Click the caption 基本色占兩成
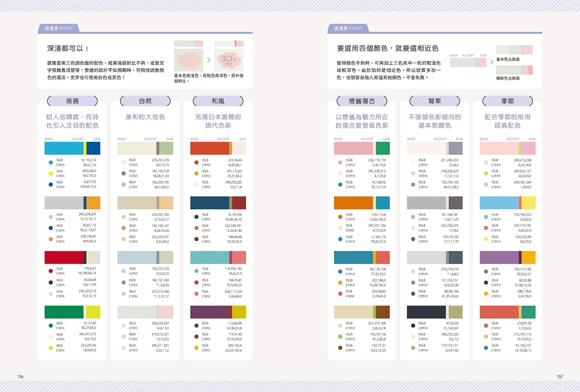Screen dimensions: 580x392 [508, 59]
